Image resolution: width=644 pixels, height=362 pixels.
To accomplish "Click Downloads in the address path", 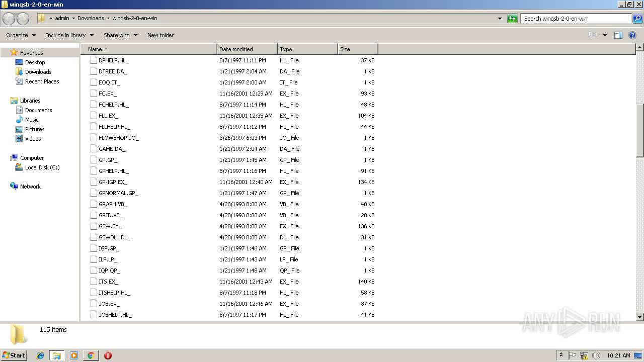I will point(91,18).
